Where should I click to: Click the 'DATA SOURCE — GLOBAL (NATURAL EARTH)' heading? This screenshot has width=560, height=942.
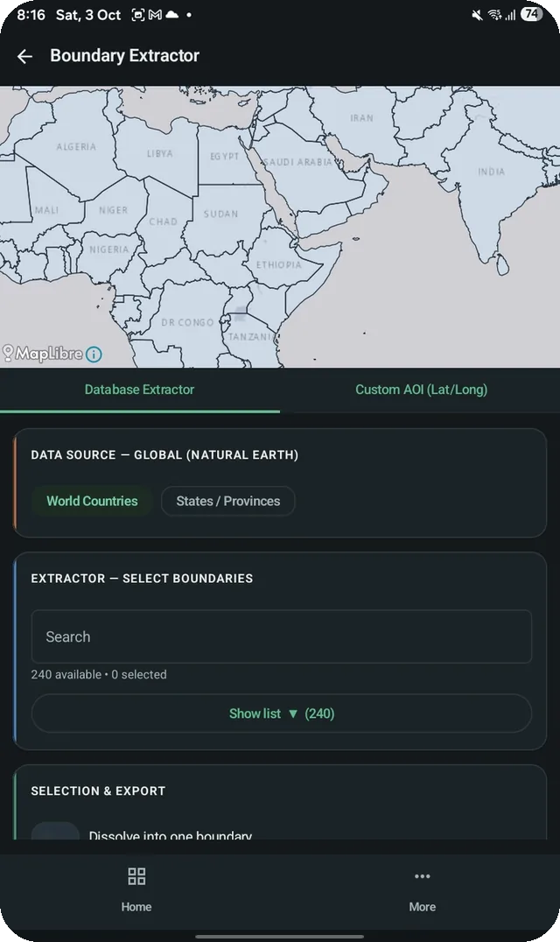point(164,454)
